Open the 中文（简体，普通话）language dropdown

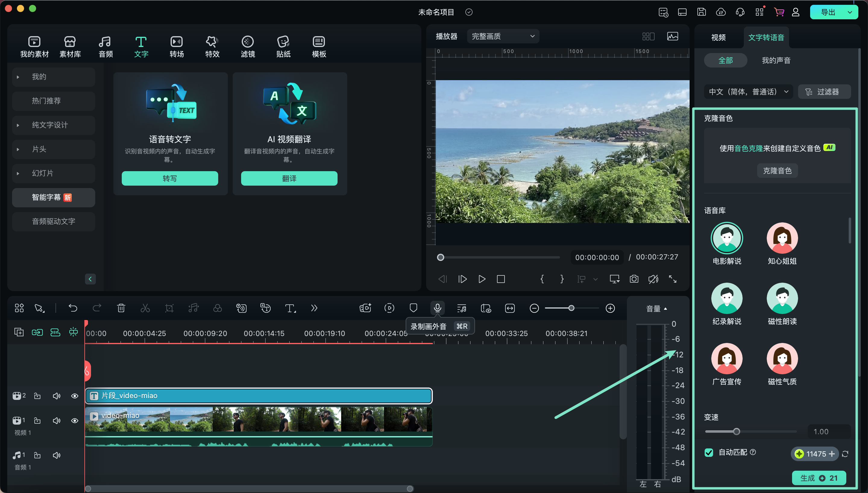[748, 92]
